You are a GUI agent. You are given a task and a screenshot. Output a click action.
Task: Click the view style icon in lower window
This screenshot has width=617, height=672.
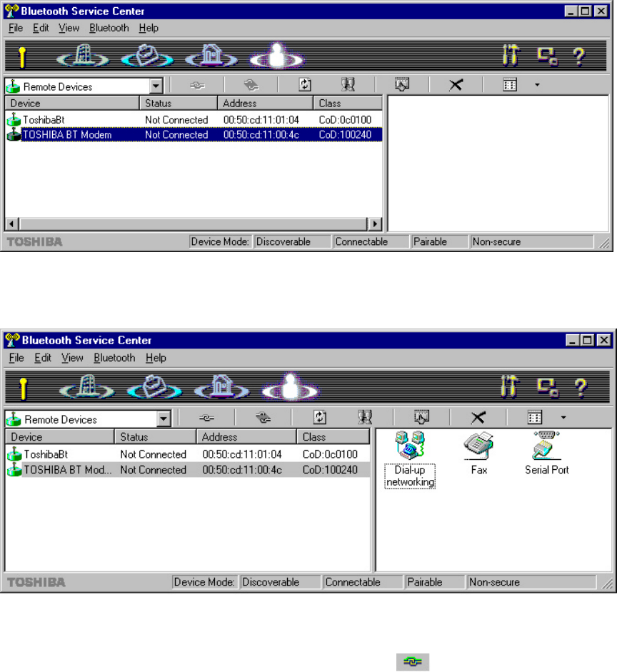coord(535,418)
